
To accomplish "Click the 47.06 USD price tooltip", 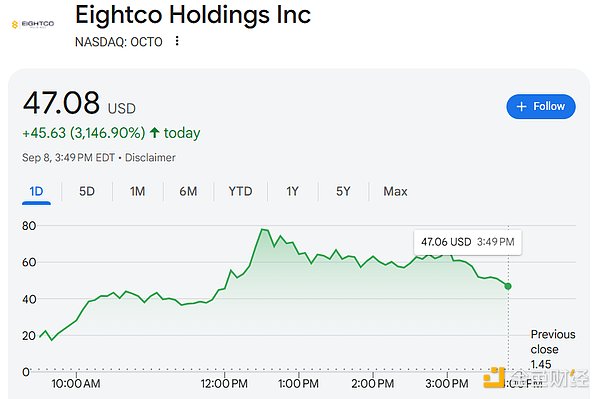I will pyautogui.click(x=468, y=242).
